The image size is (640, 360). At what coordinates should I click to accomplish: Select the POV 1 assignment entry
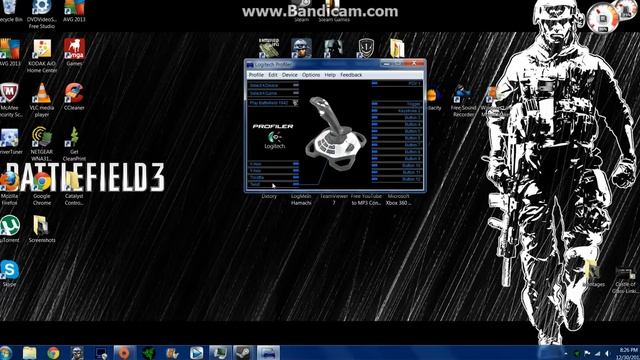point(396,83)
